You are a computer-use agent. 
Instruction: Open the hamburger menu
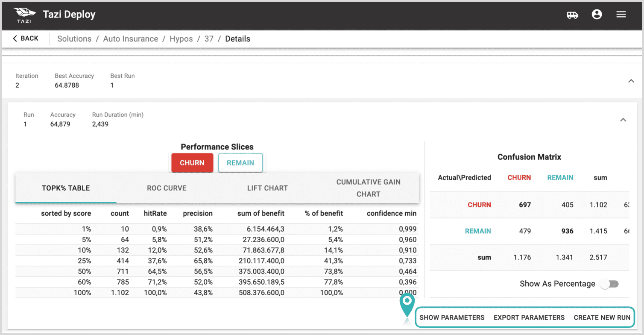621,15
